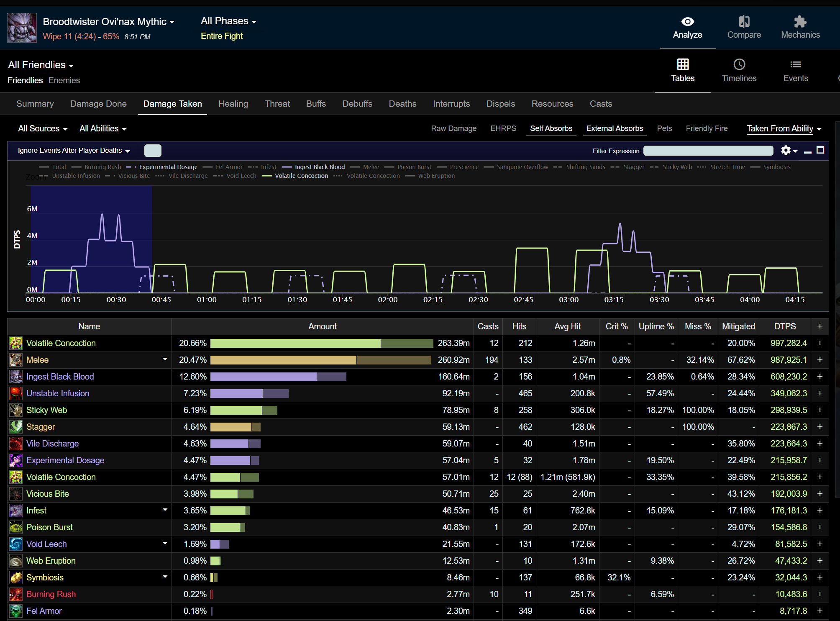The height and width of the screenshot is (621, 840).
Task: Click the Sticky Web amount bar
Action: (x=243, y=410)
